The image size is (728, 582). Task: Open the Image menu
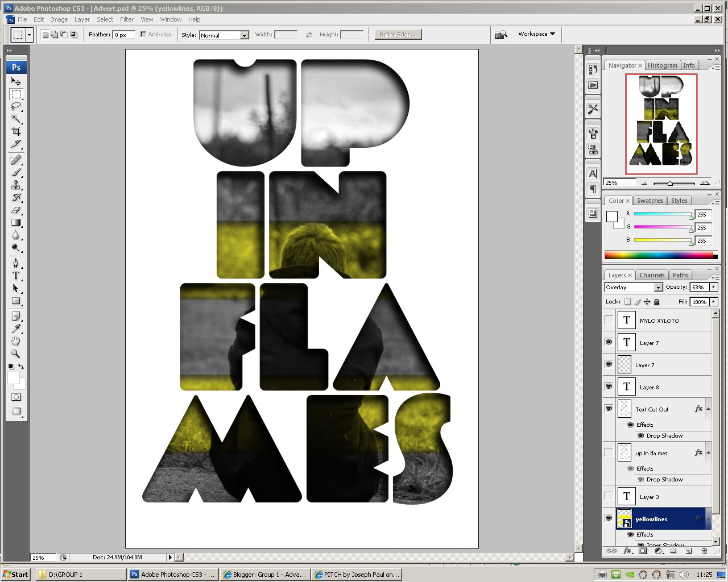point(59,19)
